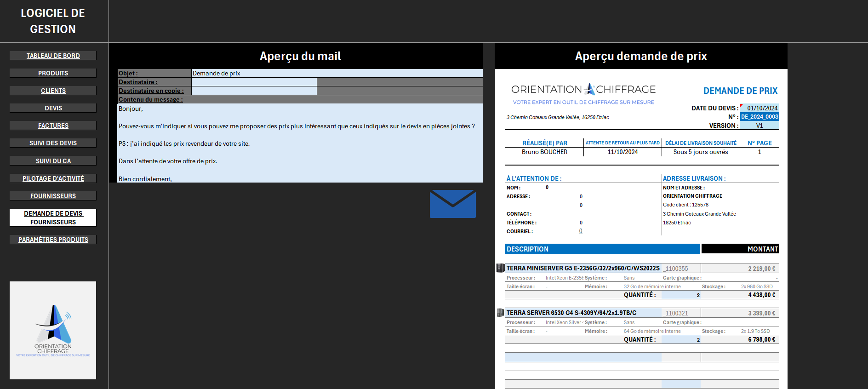Click the DESCRIPTION column header

pyautogui.click(x=603, y=249)
